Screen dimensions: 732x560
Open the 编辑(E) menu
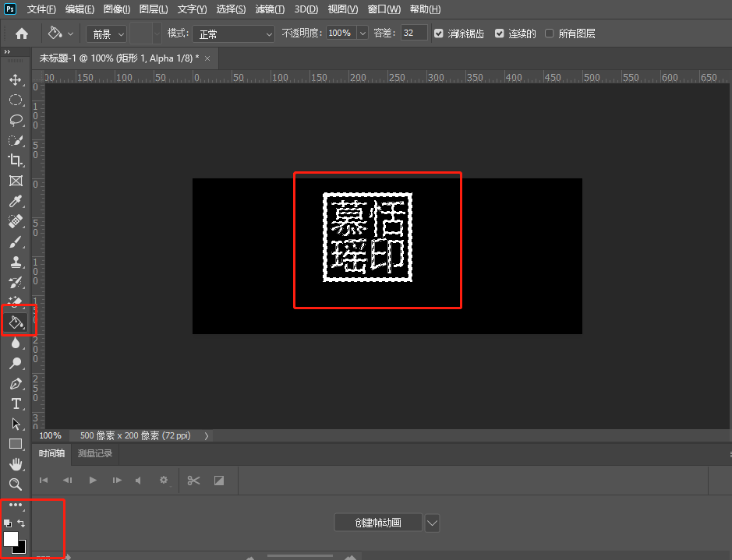(x=80, y=9)
